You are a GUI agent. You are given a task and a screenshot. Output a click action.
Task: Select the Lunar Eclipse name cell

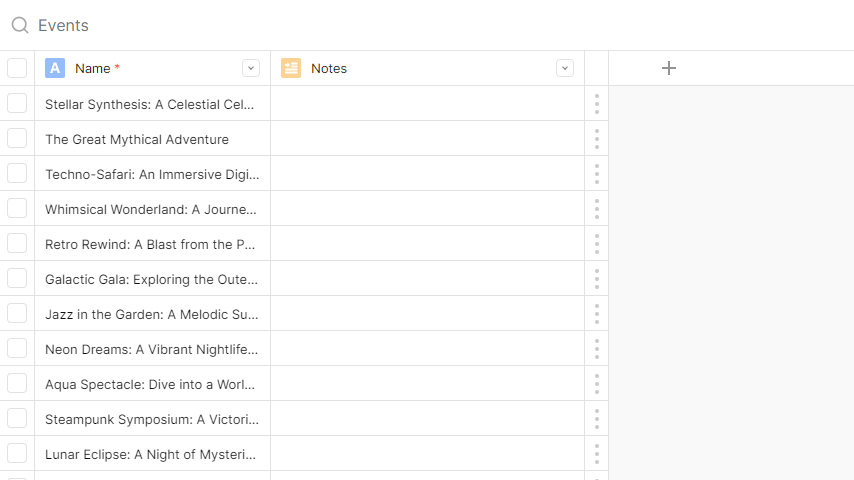(x=152, y=453)
